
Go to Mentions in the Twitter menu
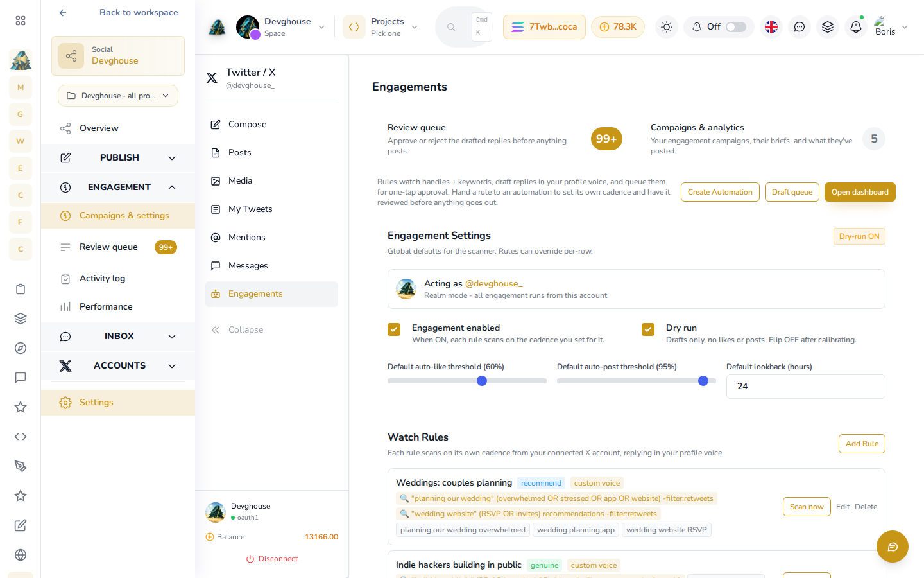point(271,238)
